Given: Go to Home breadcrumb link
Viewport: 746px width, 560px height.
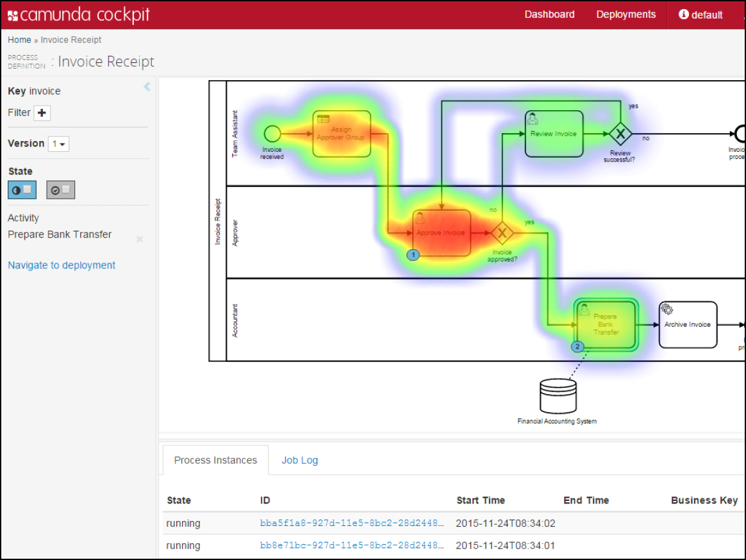Looking at the screenshot, I should pyautogui.click(x=19, y=40).
